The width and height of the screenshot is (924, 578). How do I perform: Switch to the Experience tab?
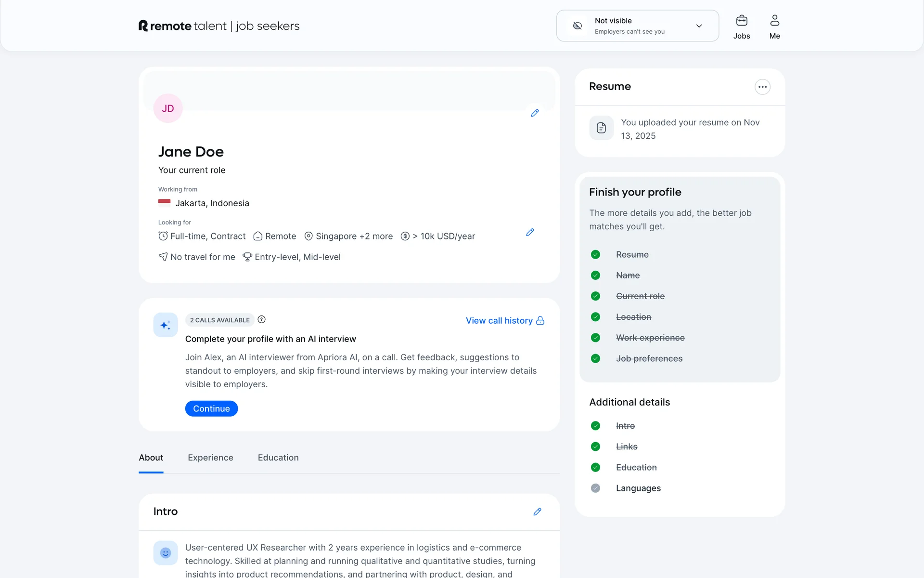(210, 458)
